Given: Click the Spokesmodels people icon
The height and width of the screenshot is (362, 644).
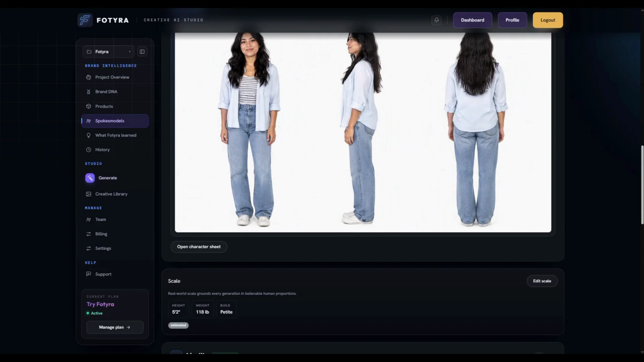Looking at the screenshot, I should 89,121.
